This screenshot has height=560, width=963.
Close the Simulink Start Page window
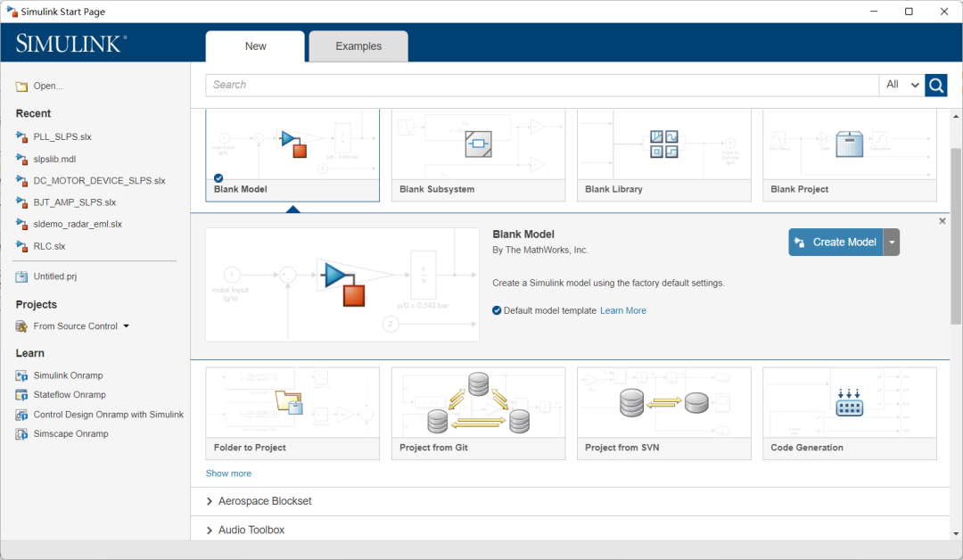944,12
